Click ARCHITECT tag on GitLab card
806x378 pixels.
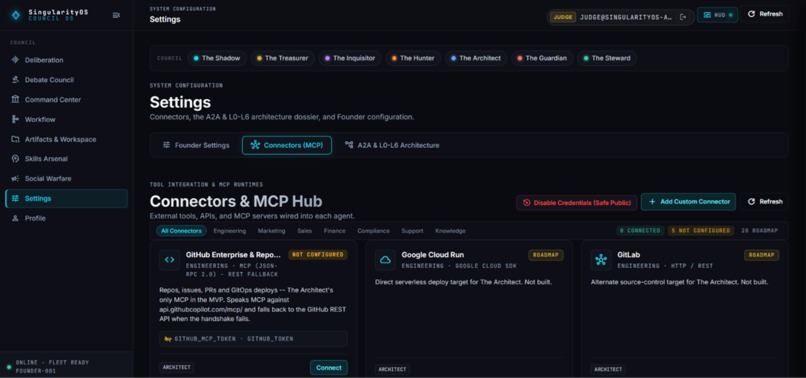pos(608,369)
